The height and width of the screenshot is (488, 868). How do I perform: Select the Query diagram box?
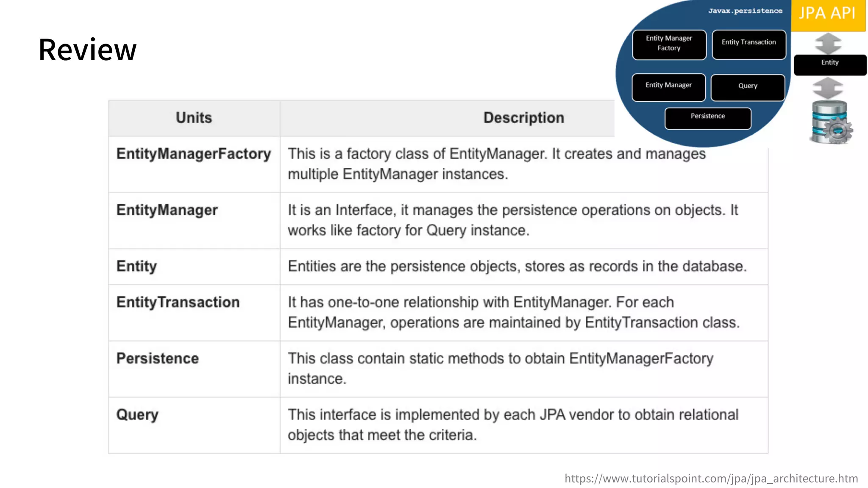click(748, 88)
